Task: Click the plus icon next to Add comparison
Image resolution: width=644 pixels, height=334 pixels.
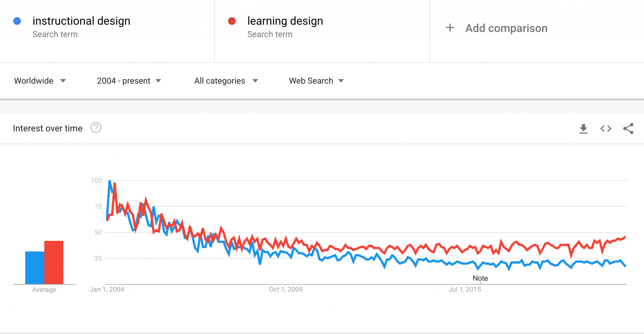Action: [450, 28]
